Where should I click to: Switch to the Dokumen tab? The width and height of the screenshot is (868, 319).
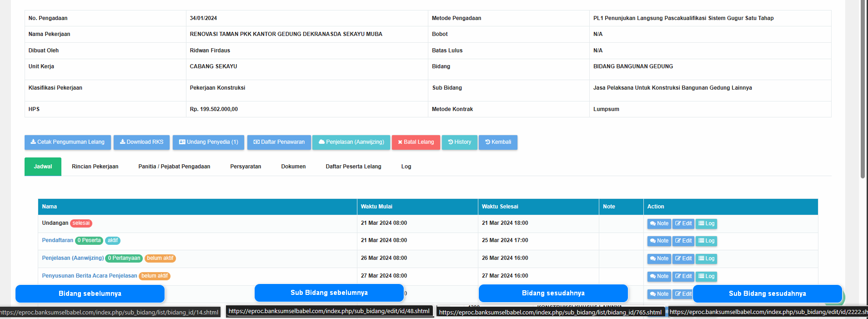coord(293,167)
